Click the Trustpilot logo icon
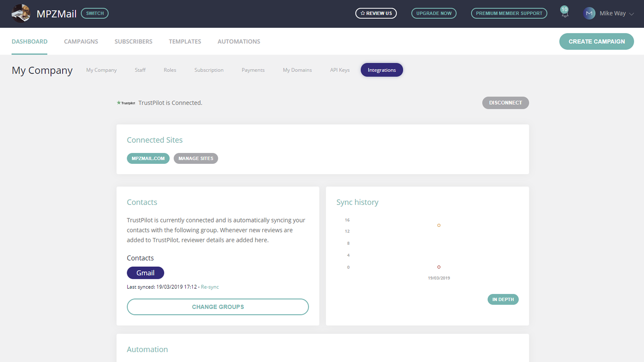The width and height of the screenshot is (644, 362). (126, 103)
